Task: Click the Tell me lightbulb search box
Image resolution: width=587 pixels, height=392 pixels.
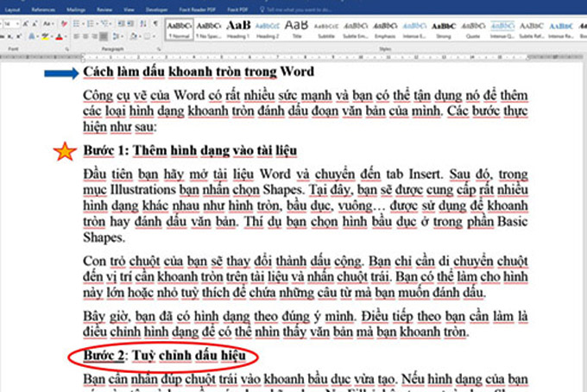Action: pyautogui.click(x=296, y=9)
